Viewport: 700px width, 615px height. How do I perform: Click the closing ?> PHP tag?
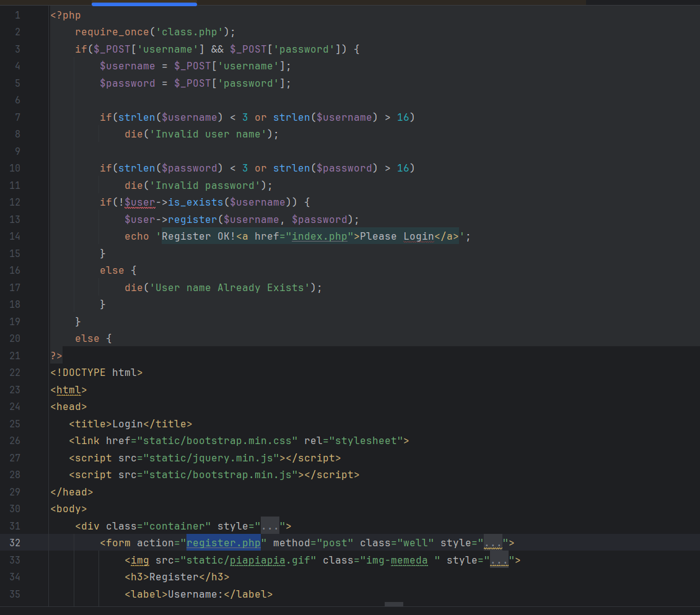[x=56, y=355]
